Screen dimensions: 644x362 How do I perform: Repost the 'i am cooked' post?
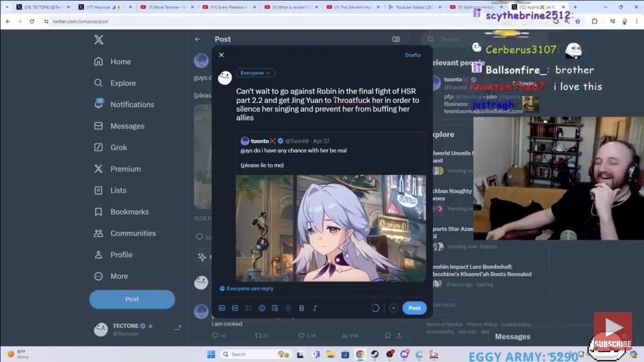pyautogui.click(x=262, y=336)
